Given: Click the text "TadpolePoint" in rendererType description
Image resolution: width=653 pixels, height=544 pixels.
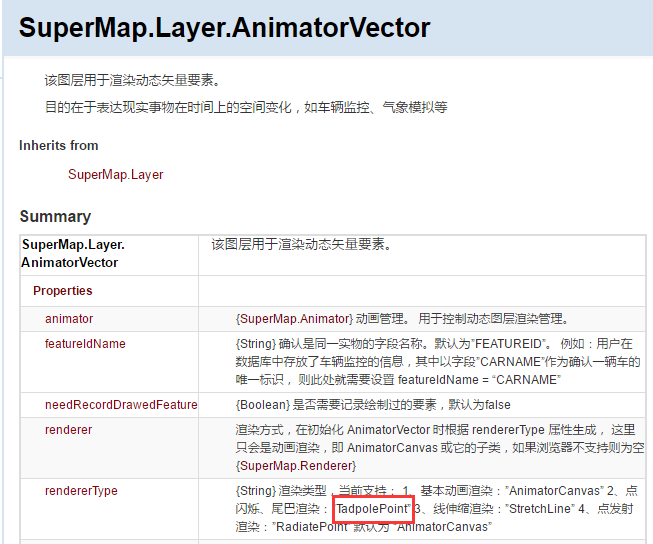Looking at the screenshot, I should [373, 509].
